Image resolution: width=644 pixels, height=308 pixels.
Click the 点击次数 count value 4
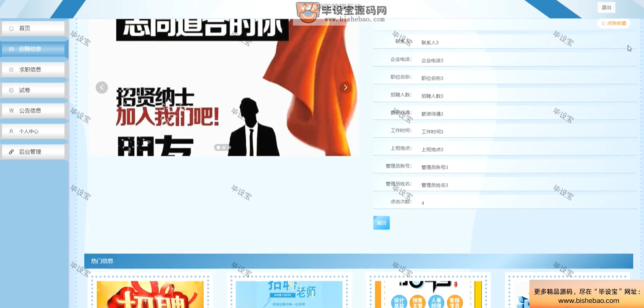pyautogui.click(x=422, y=203)
